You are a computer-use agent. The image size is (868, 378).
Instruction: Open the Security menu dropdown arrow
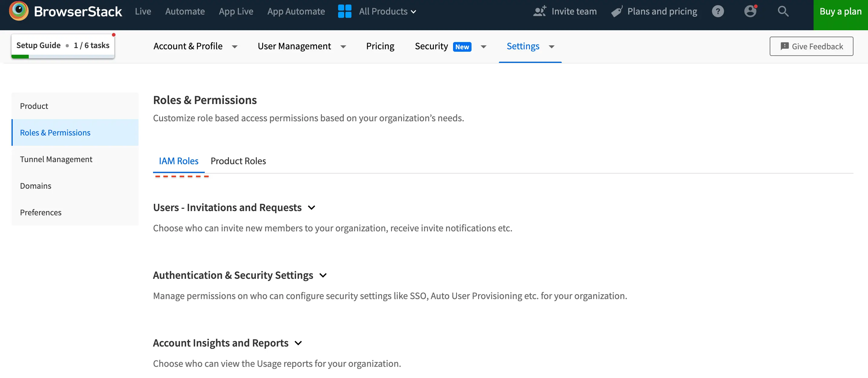(x=484, y=47)
